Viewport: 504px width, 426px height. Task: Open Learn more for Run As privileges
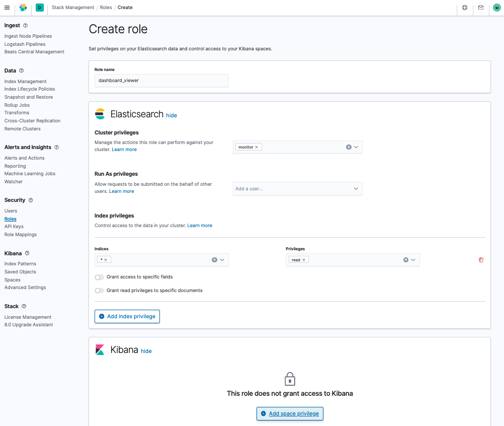(x=122, y=191)
